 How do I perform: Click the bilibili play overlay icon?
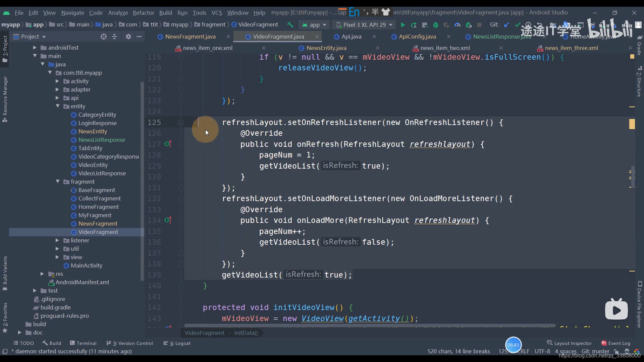tap(616, 309)
